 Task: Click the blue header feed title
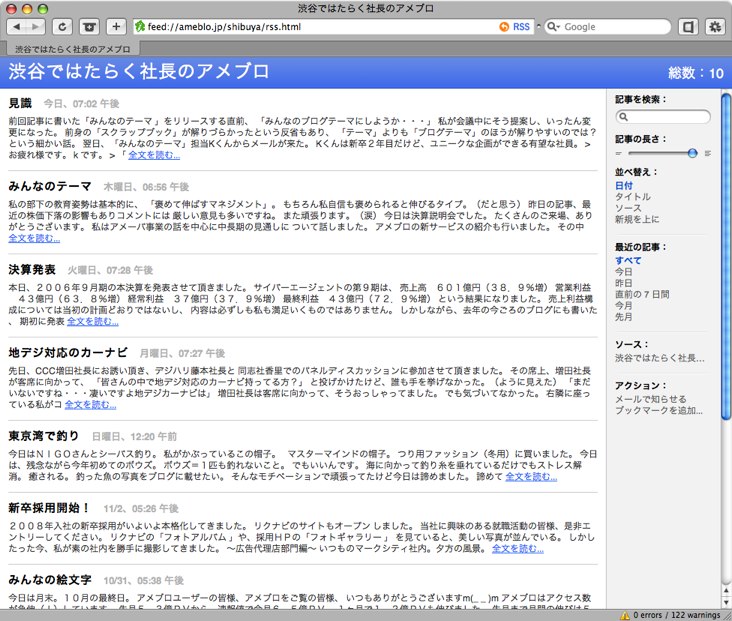(x=139, y=71)
